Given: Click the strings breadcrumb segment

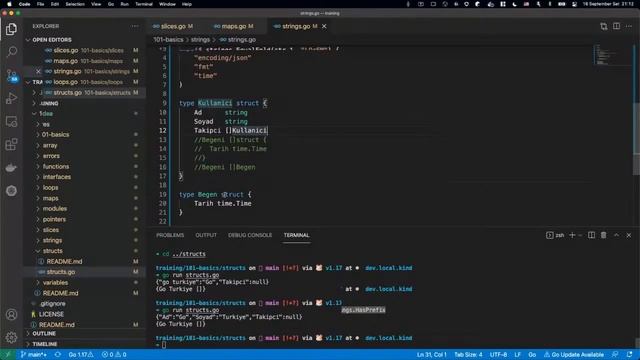Looking at the screenshot, I should pos(200,40).
